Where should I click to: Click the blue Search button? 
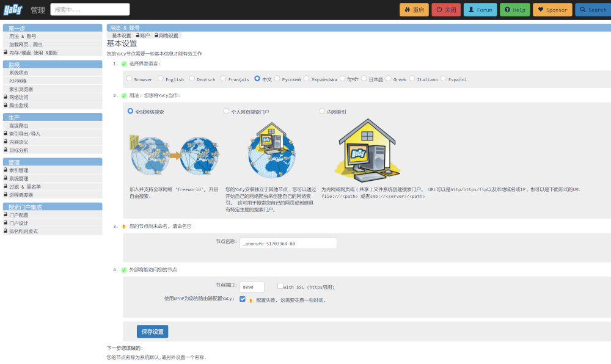pos(592,10)
